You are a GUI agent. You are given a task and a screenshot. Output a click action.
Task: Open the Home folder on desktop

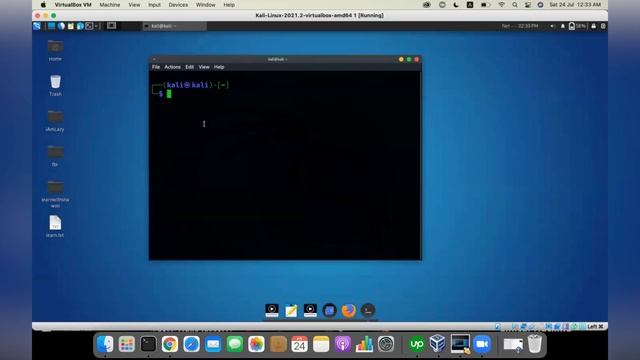tap(55, 50)
